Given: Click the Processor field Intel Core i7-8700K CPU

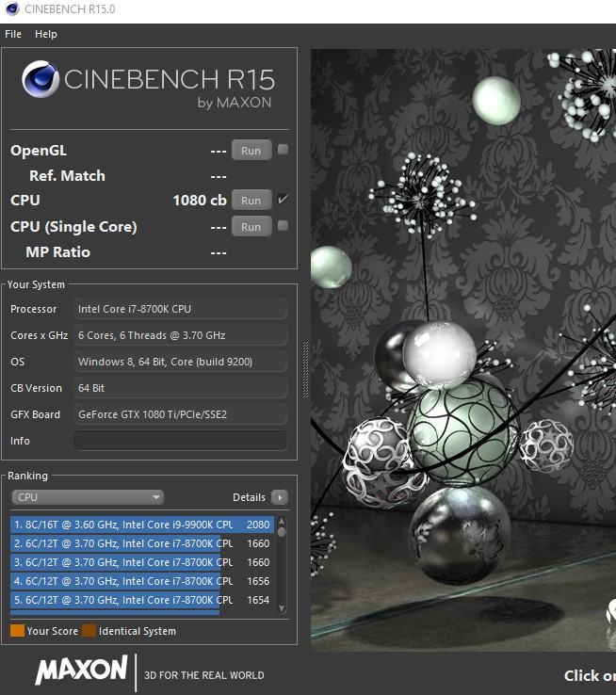Looking at the screenshot, I should [x=180, y=309].
